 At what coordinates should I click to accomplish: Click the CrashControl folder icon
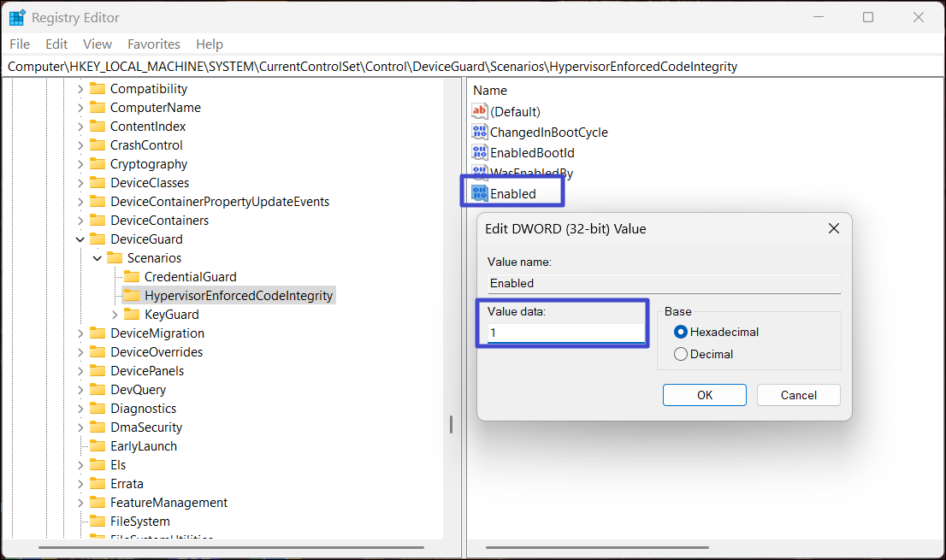(98, 144)
